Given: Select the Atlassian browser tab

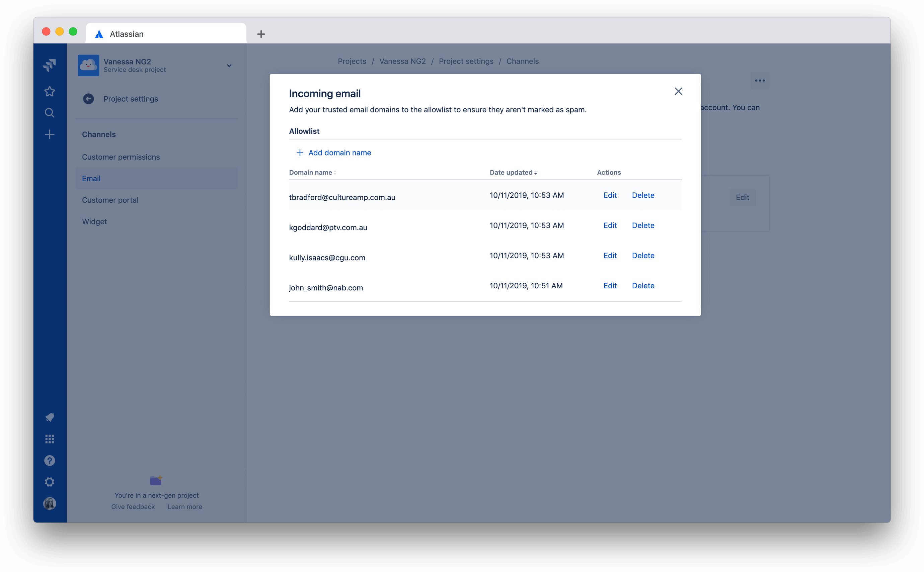Looking at the screenshot, I should tap(166, 34).
